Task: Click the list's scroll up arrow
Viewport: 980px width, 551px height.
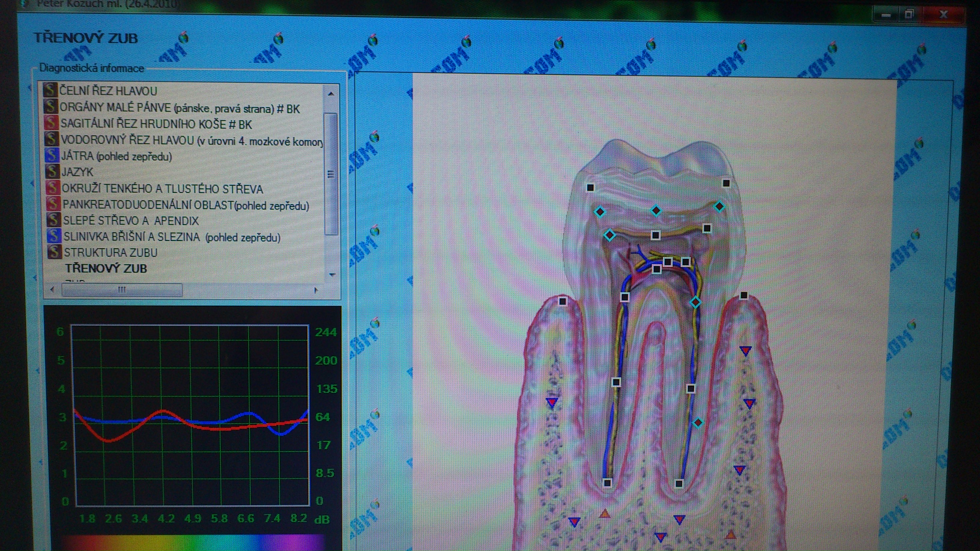Action: pyautogui.click(x=331, y=94)
